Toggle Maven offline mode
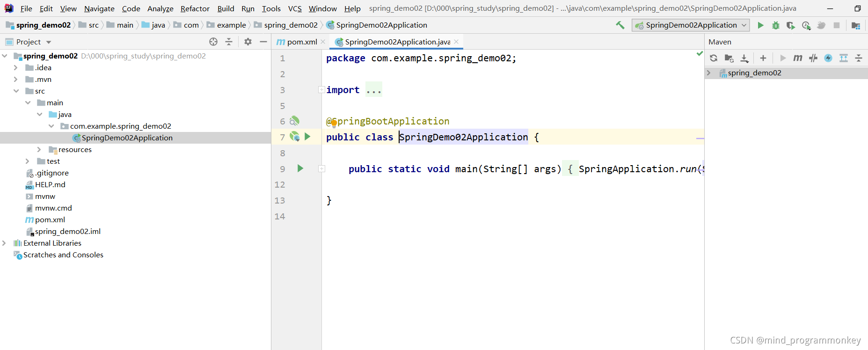 (813, 58)
